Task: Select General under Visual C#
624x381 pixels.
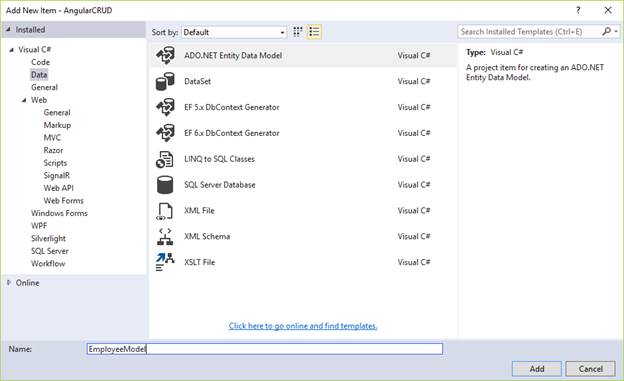Action: coord(44,88)
